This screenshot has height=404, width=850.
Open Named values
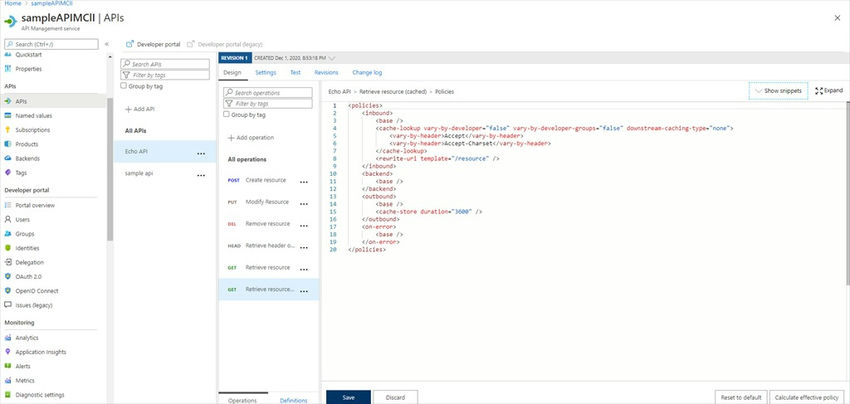point(34,116)
